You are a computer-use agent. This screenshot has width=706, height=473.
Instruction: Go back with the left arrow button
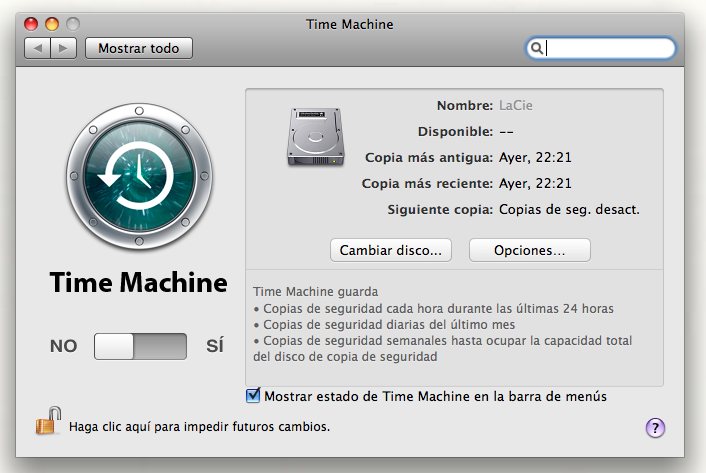(37, 48)
